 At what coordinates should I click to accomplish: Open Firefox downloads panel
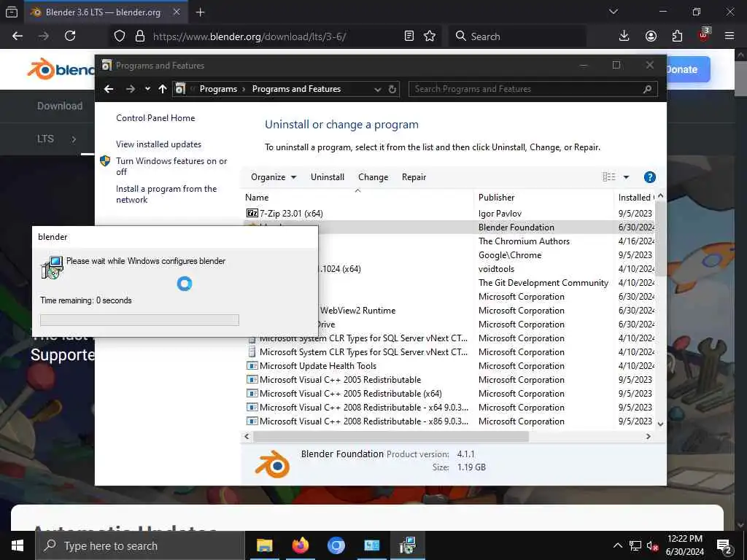click(x=624, y=36)
